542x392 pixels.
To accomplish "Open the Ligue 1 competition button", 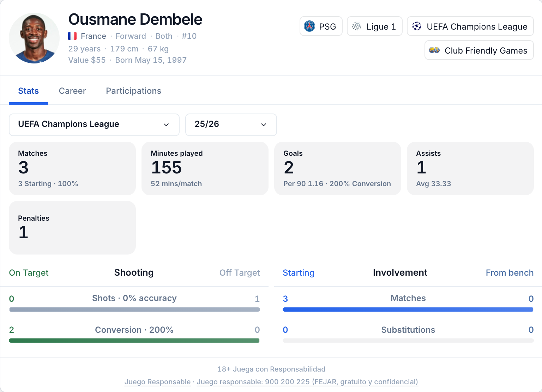I will point(375,26).
